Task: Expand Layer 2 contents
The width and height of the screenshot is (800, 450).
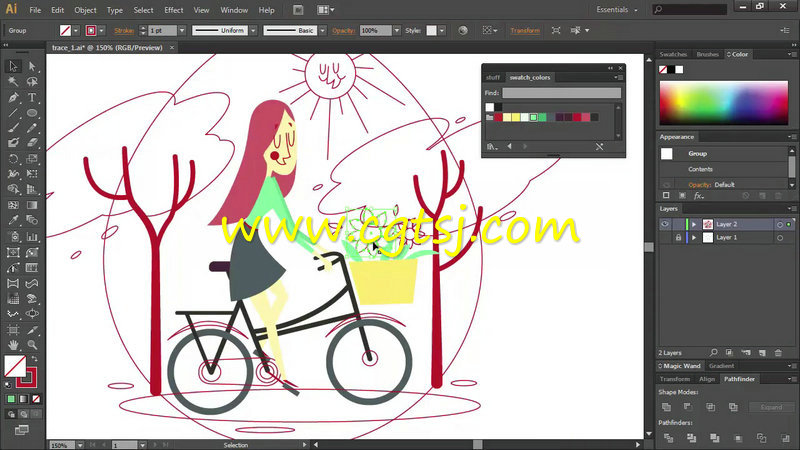Action: (x=694, y=224)
